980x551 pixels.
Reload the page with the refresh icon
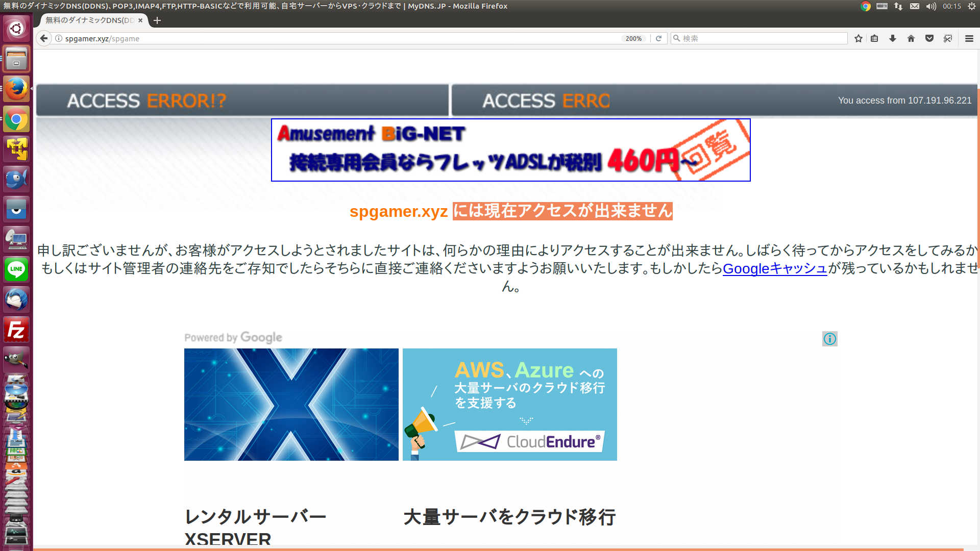click(x=658, y=38)
